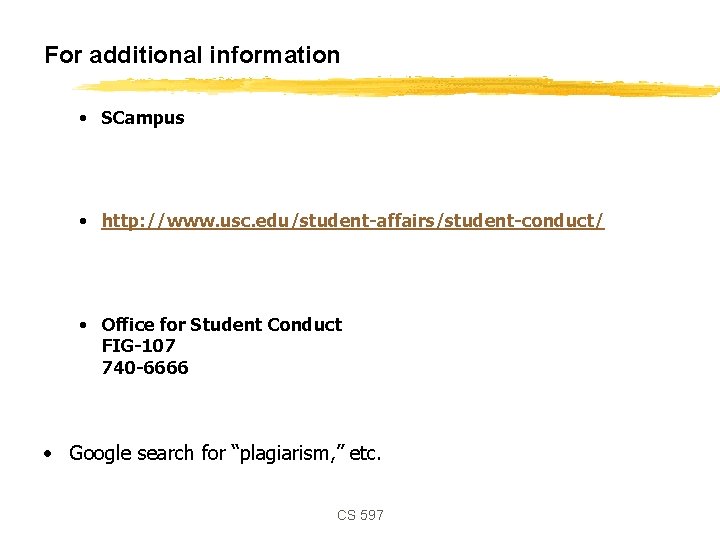The image size is (720, 540).
Task: Click the slide title "For additional information"
Action: coord(192,56)
